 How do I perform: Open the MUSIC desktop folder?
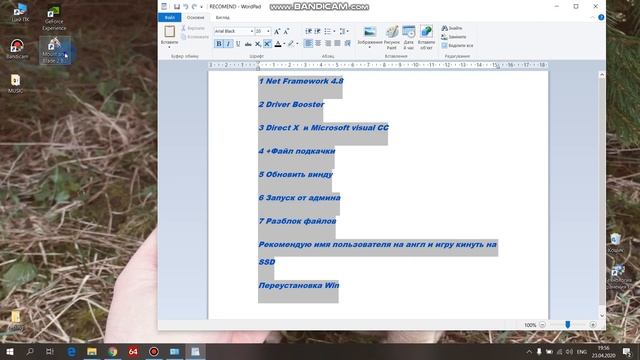point(16,84)
